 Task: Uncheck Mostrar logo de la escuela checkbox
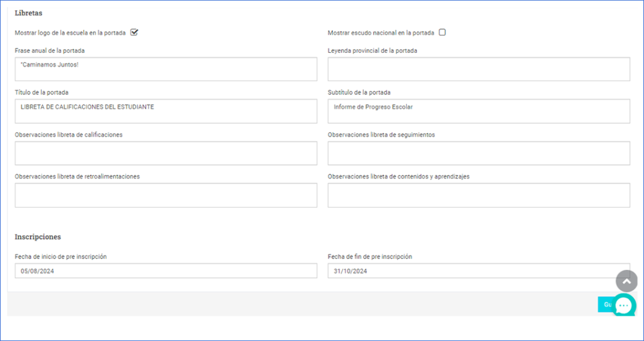point(134,33)
